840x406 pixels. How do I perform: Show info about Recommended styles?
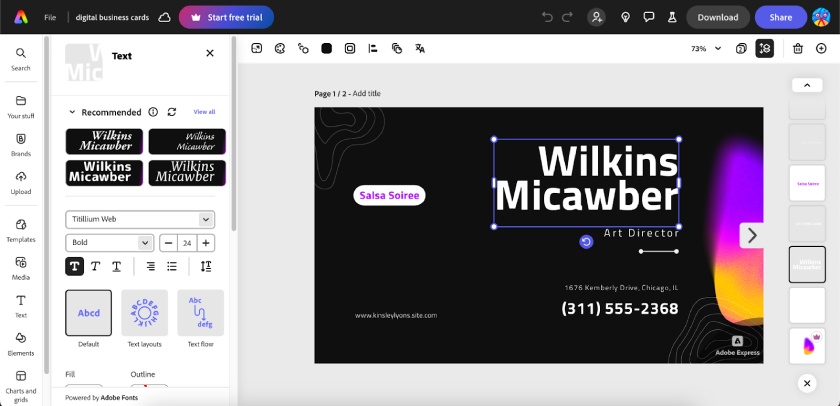tap(153, 112)
